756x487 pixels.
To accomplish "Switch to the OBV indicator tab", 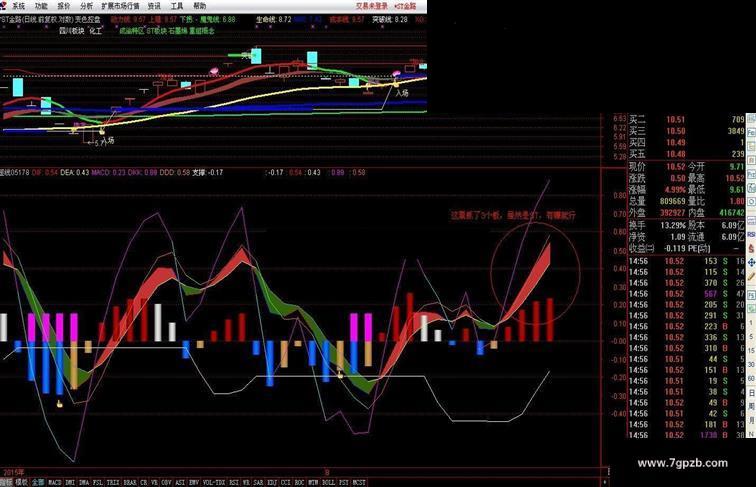I will pyautogui.click(x=166, y=482).
